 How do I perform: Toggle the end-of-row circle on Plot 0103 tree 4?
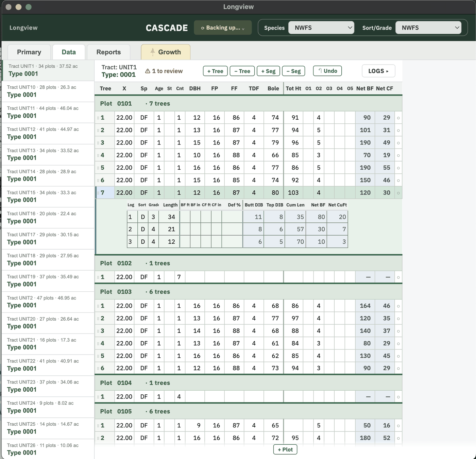(x=398, y=344)
